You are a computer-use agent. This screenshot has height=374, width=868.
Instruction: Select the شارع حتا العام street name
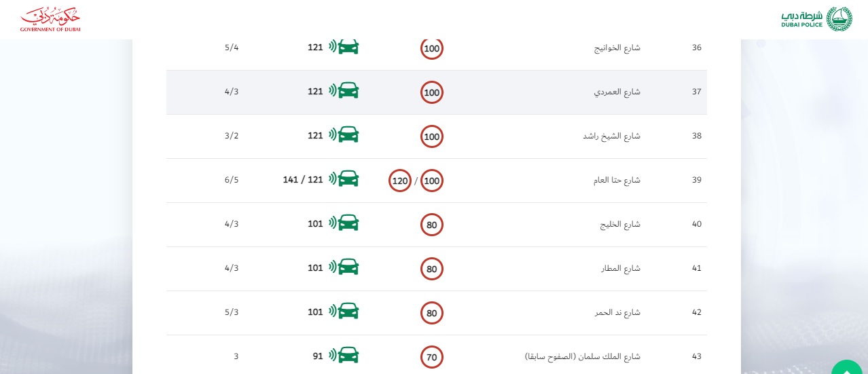point(617,180)
